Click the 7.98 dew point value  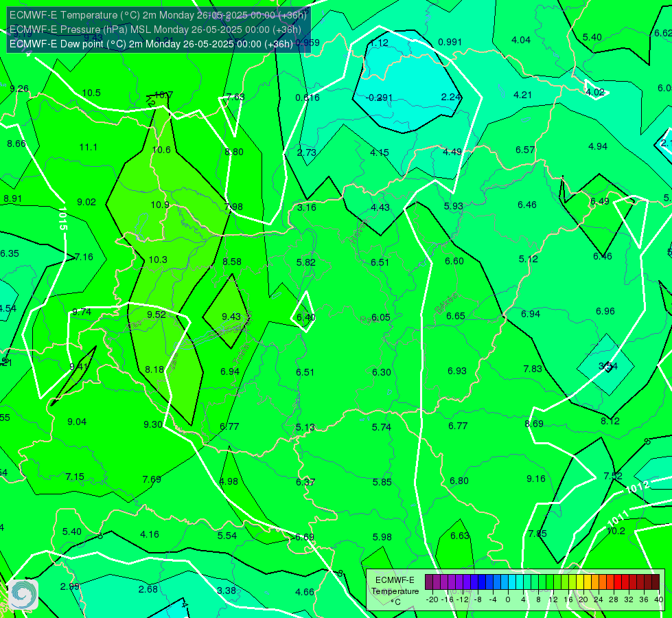click(x=233, y=207)
